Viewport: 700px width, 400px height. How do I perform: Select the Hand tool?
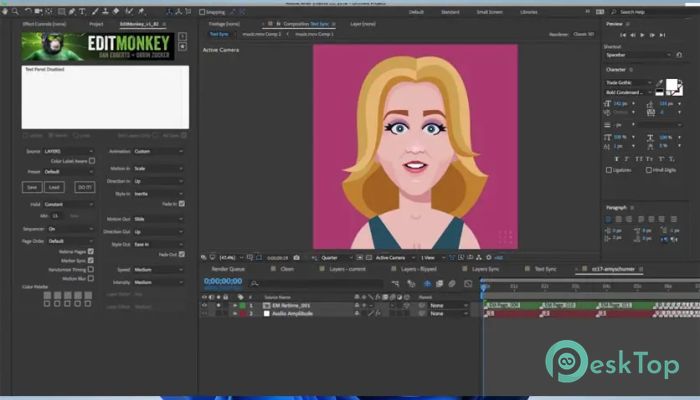5,12
